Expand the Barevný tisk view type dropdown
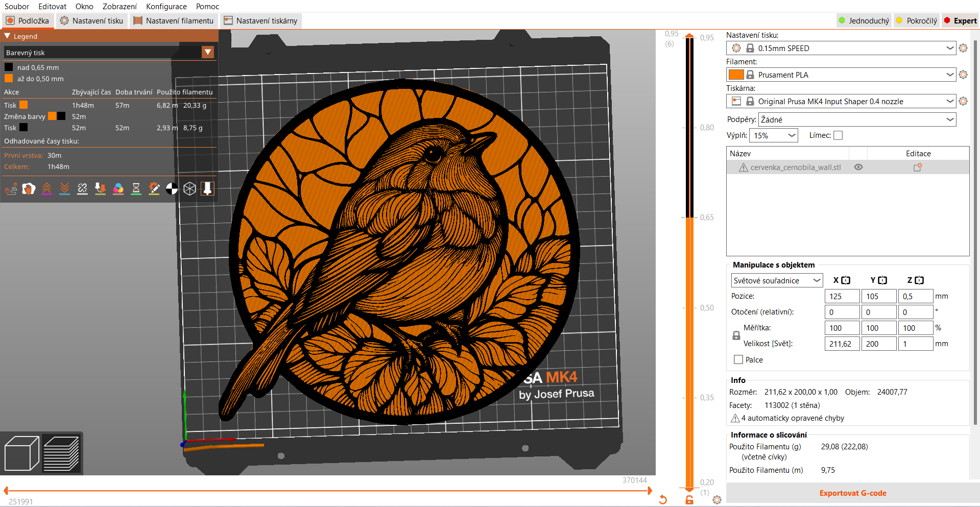The image size is (980, 507). tap(207, 52)
